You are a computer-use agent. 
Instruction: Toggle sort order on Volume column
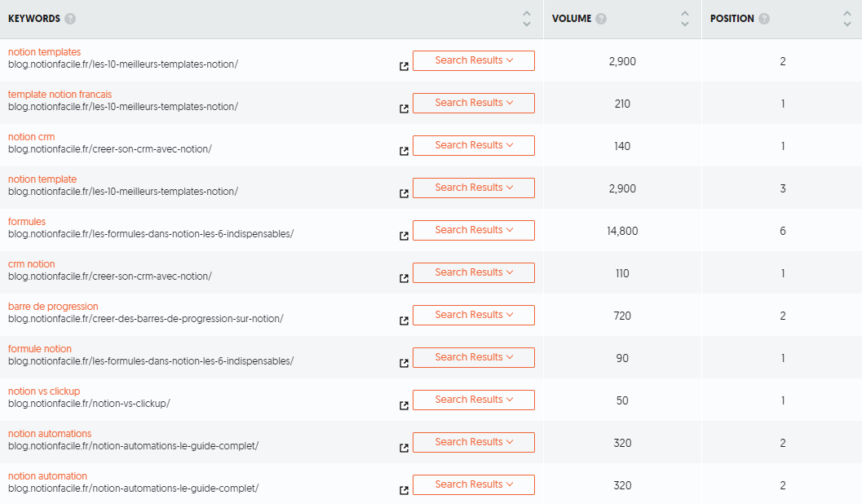[685, 19]
